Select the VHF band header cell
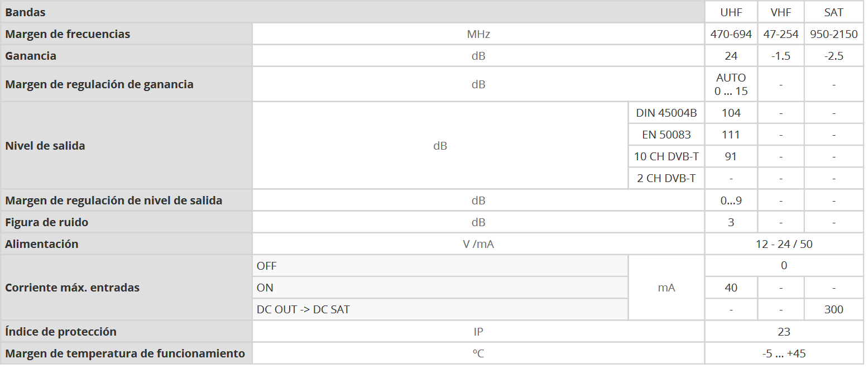The height and width of the screenshot is (368, 868). (780, 12)
